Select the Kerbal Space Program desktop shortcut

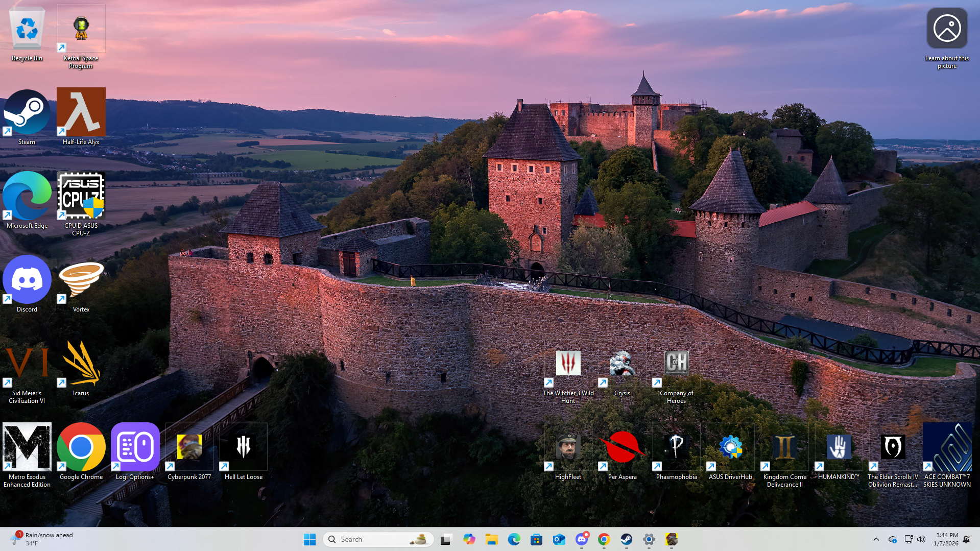[81, 31]
